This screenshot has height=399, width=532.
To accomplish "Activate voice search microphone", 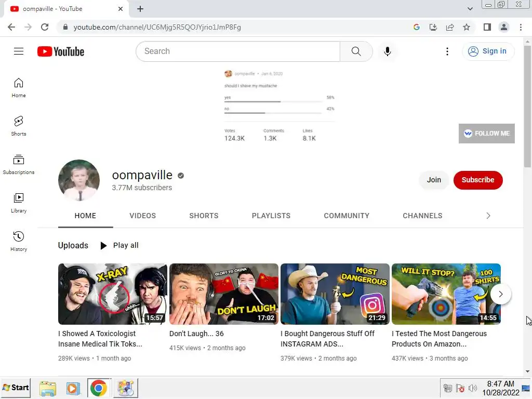I will (387, 51).
